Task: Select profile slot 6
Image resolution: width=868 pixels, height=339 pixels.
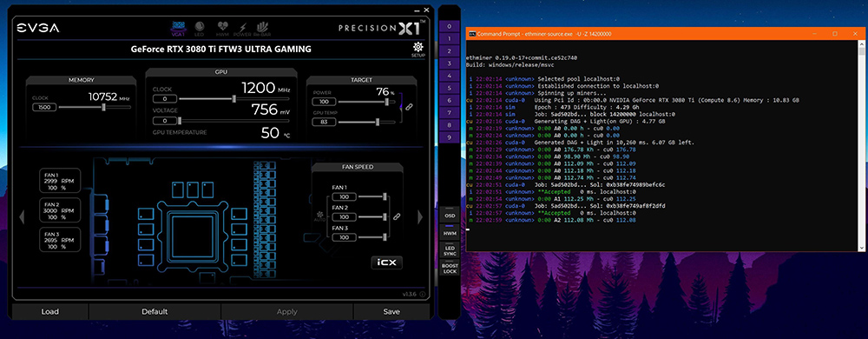Action: pyautogui.click(x=450, y=100)
